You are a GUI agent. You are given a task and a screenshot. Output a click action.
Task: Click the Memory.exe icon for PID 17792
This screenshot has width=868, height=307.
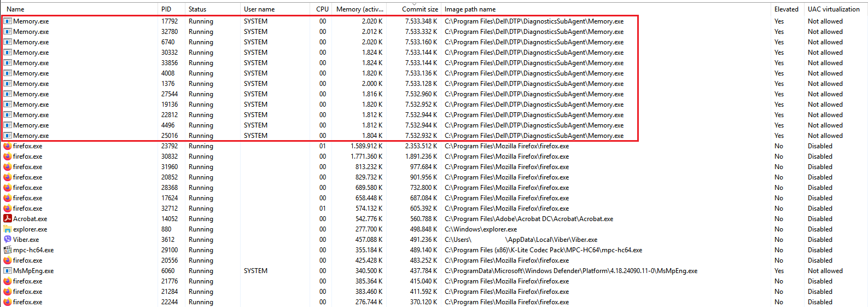click(8, 21)
